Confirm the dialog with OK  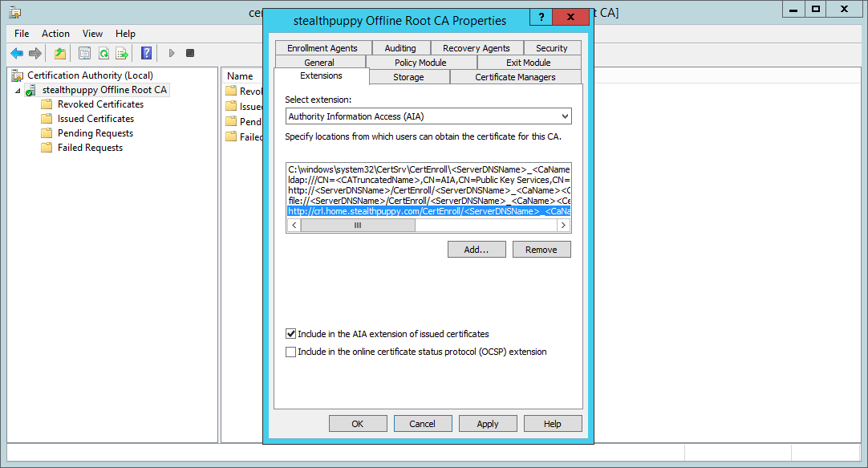[x=358, y=424]
